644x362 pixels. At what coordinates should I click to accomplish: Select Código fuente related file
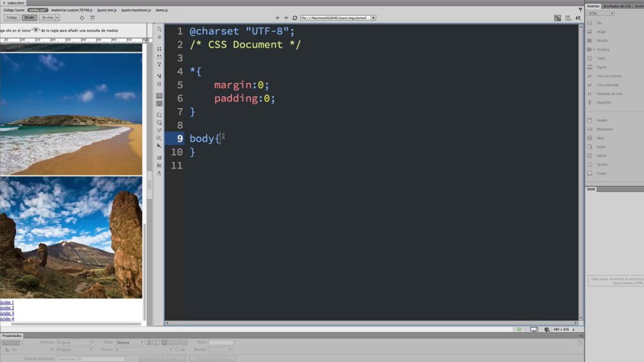click(14, 10)
